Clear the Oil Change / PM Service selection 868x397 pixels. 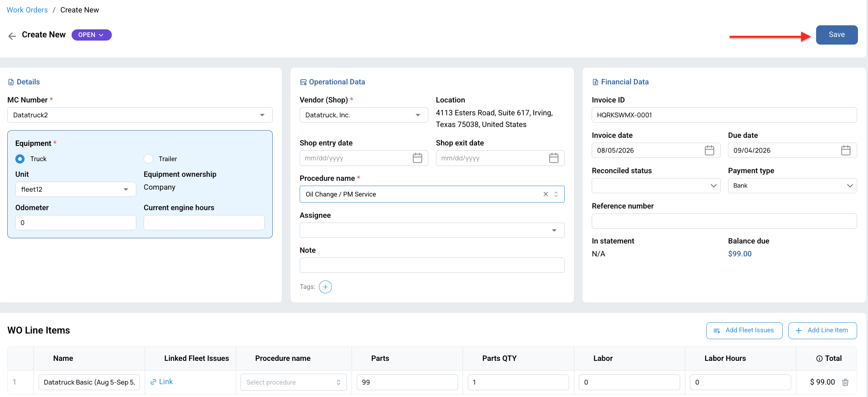(x=546, y=194)
